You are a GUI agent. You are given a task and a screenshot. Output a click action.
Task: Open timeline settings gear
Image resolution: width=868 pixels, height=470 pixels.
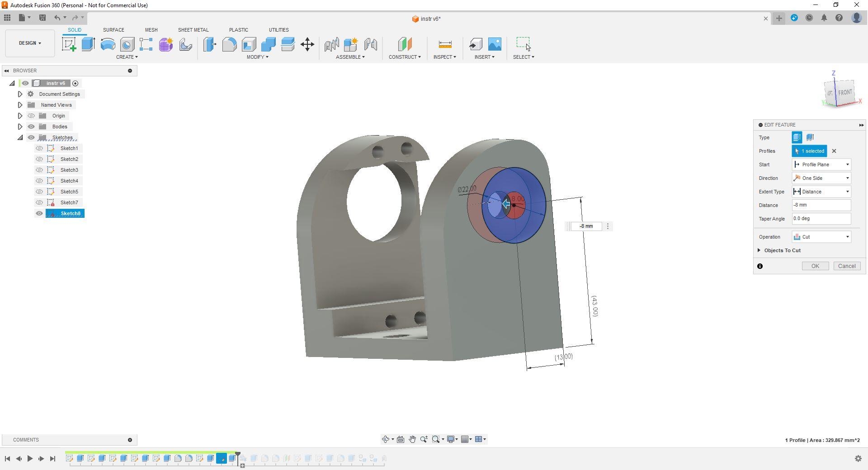(858, 459)
